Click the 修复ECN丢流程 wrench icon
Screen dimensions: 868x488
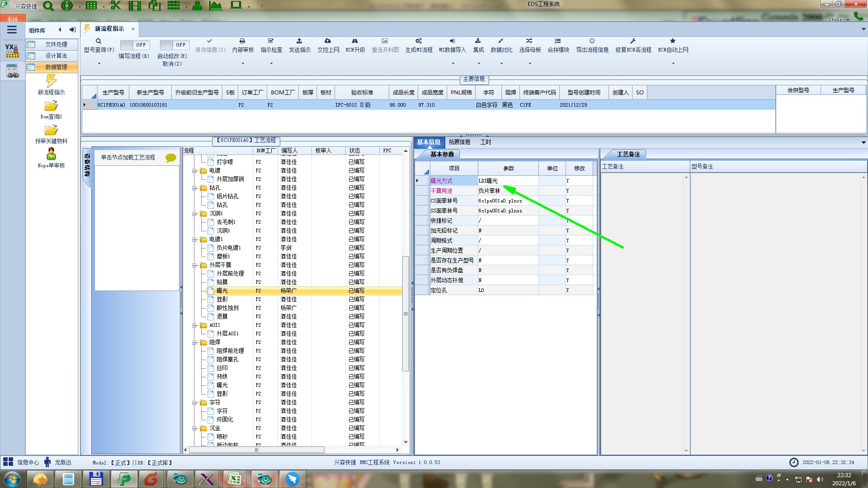(x=633, y=41)
